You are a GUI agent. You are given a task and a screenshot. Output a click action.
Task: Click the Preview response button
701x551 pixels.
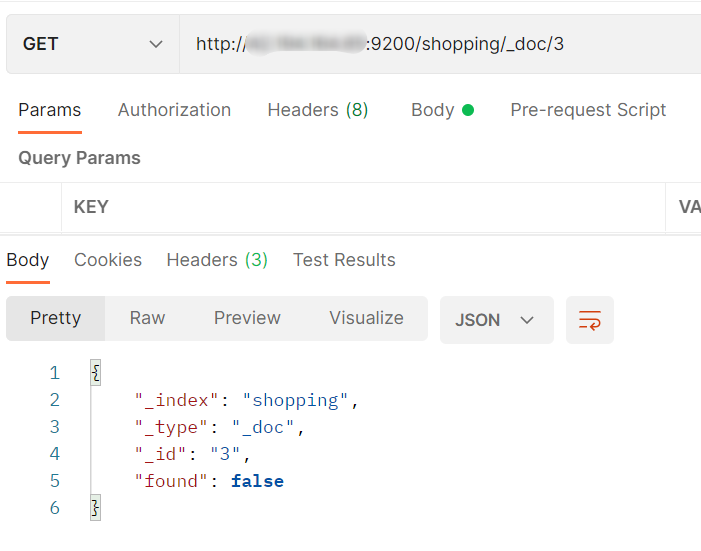click(247, 318)
